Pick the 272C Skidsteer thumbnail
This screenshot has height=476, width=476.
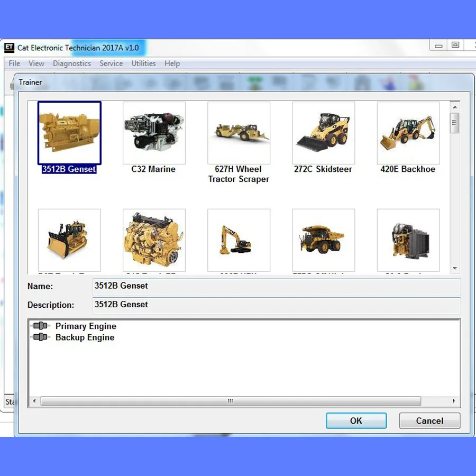tap(324, 133)
